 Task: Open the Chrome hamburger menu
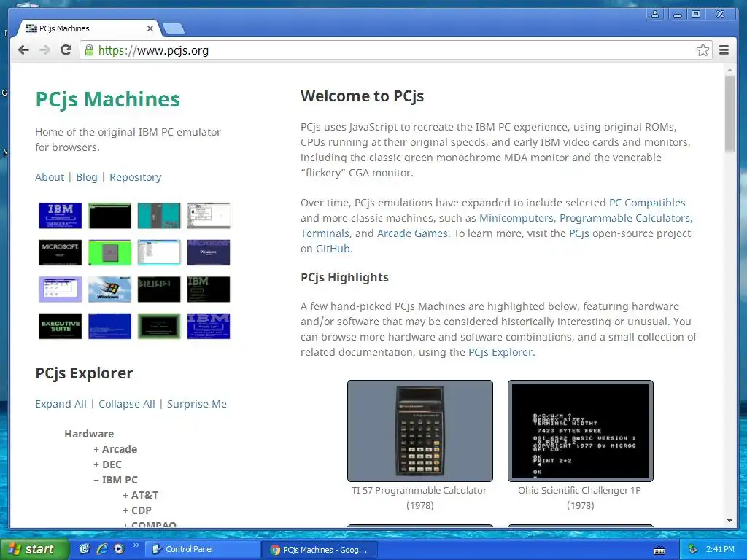pyautogui.click(x=724, y=50)
